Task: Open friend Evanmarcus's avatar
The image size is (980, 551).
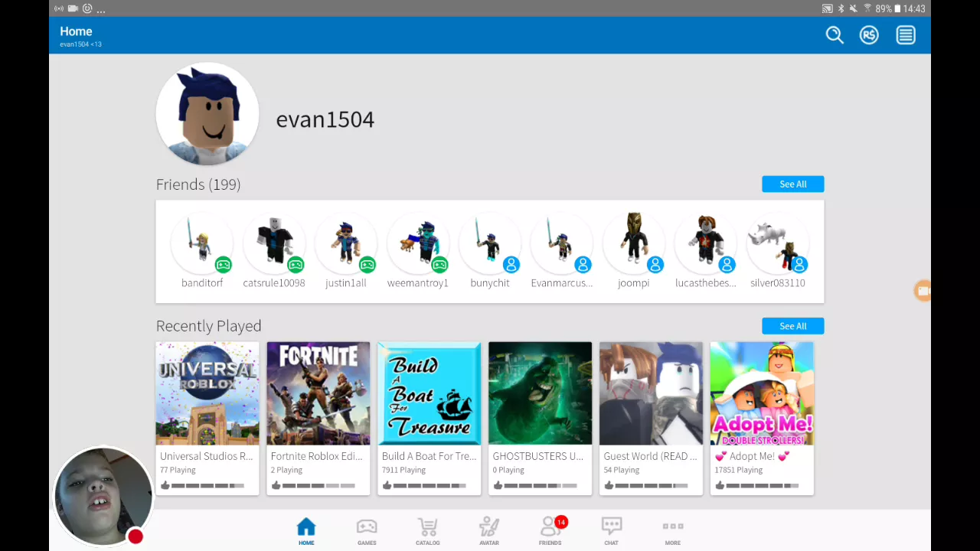Action: [562, 243]
